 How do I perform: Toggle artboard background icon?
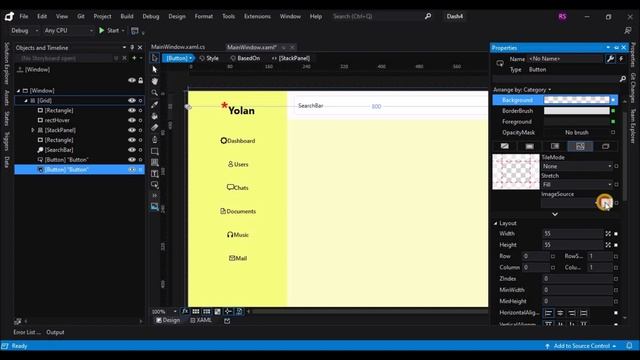218,311
